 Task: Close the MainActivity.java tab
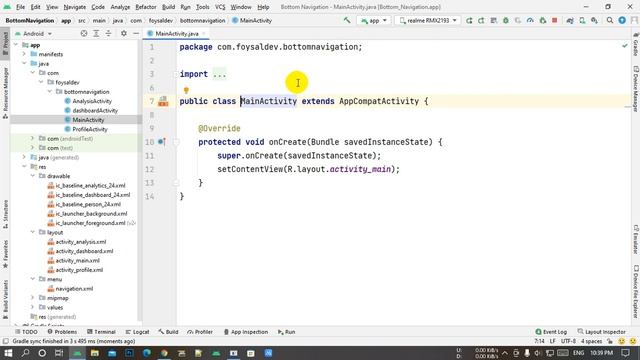pos(204,33)
